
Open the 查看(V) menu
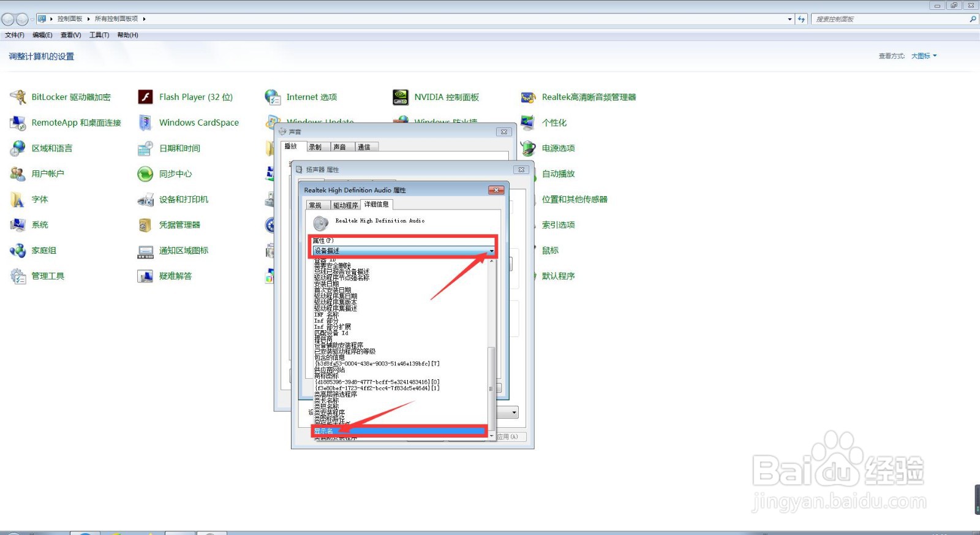[71, 35]
